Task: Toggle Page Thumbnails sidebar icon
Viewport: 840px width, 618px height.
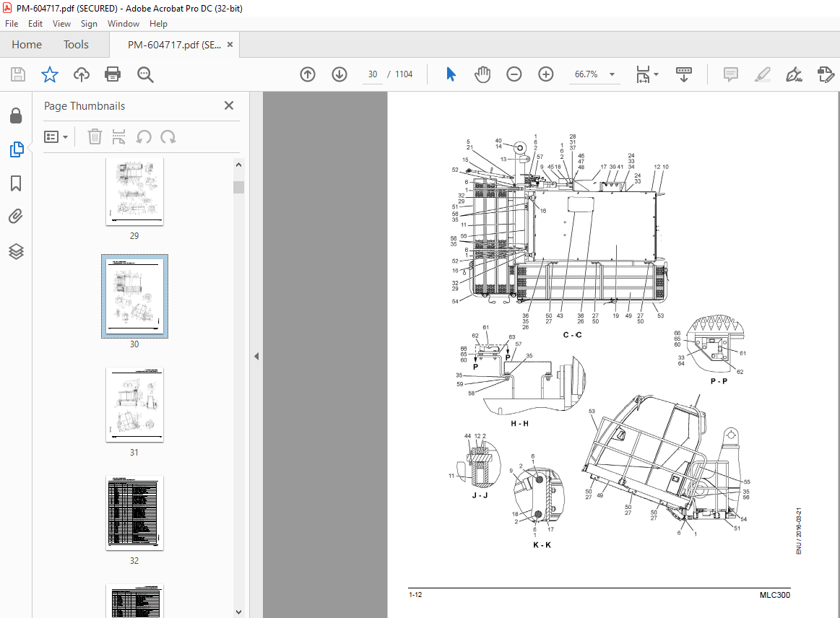Action: [x=16, y=149]
